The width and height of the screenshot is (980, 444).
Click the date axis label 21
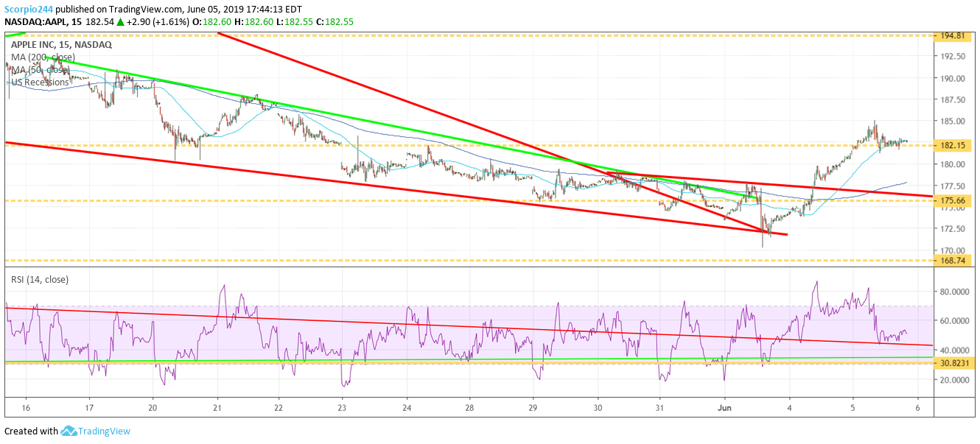[x=217, y=409]
